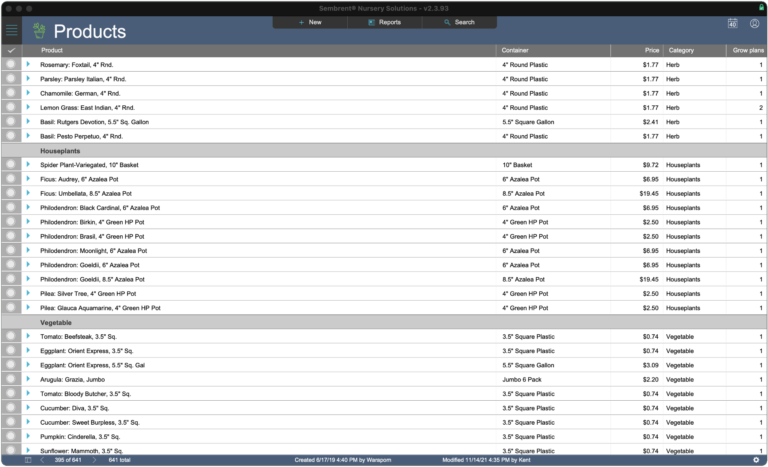This screenshot has height=467, width=768.
Task: Click the $2.41 price cell
Action: [x=650, y=122]
